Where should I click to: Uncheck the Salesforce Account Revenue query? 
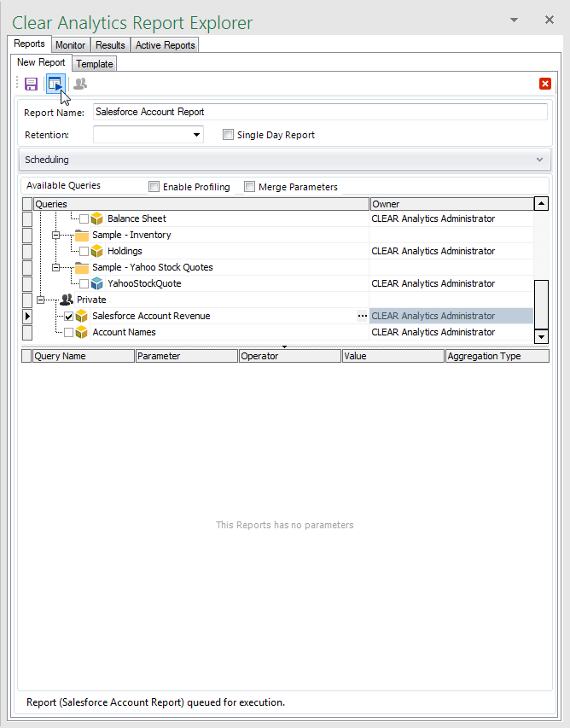[x=69, y=317]
